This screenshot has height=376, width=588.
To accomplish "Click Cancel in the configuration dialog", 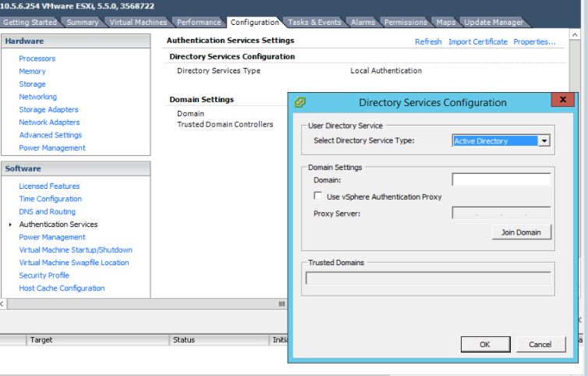I will (x=540, y=344).
